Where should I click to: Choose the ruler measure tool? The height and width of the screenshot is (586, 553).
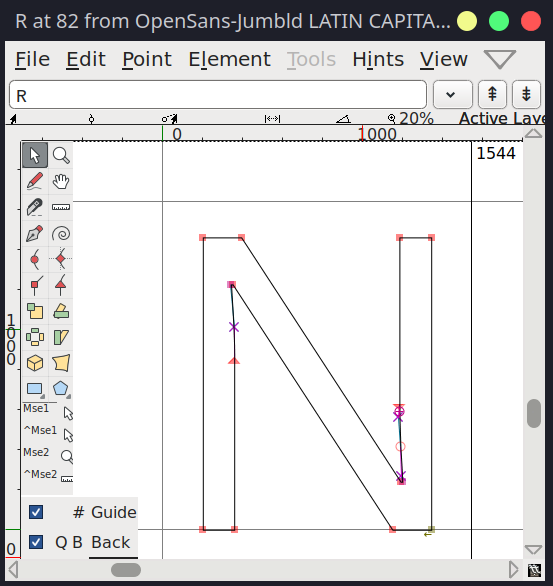[x=61, y=207]
